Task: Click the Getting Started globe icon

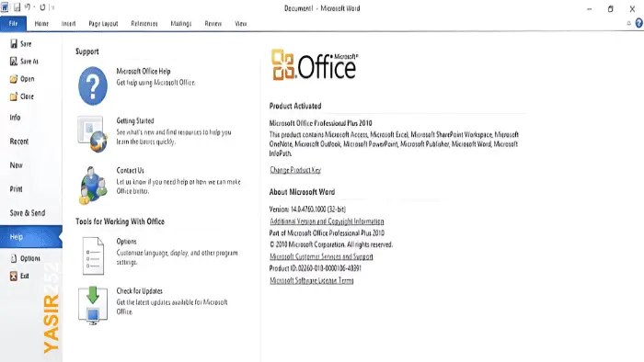Action: click(92, 134)
